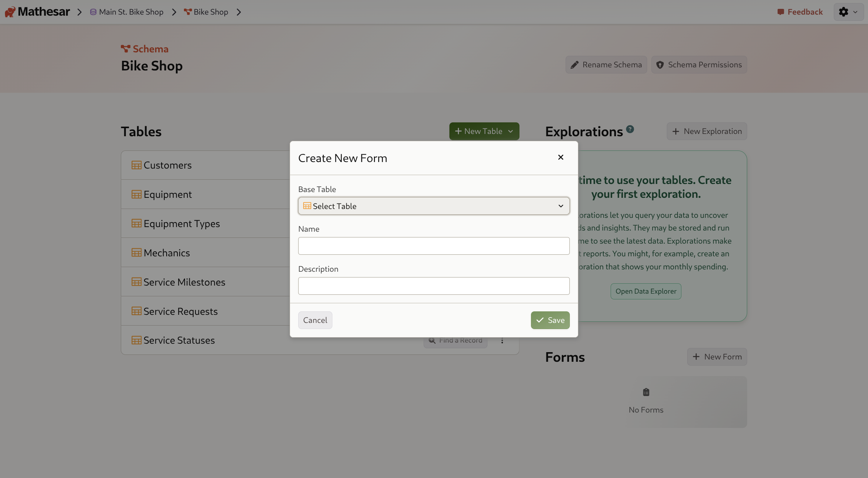868x478 pixels.
Task: Click the clipboard icon in the No Forms area
Action: (x=646, y=392)
